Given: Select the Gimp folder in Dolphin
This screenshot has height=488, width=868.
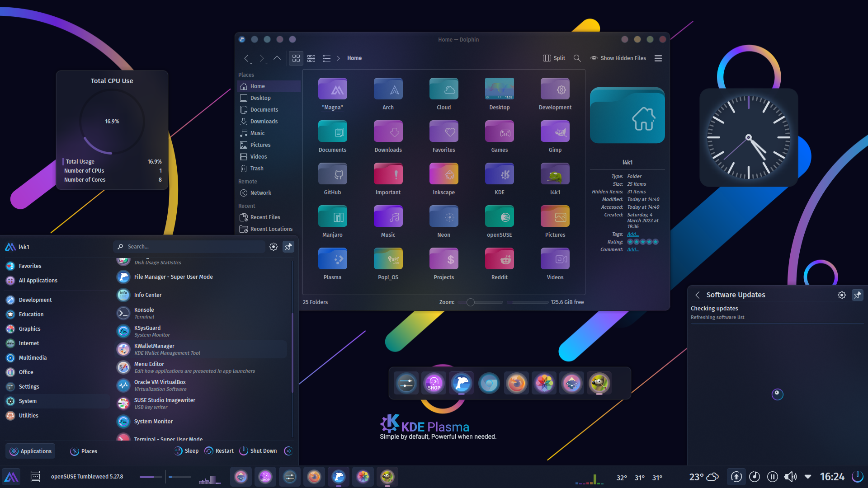Looking at the screenshot, I should [x=555, y=136].
